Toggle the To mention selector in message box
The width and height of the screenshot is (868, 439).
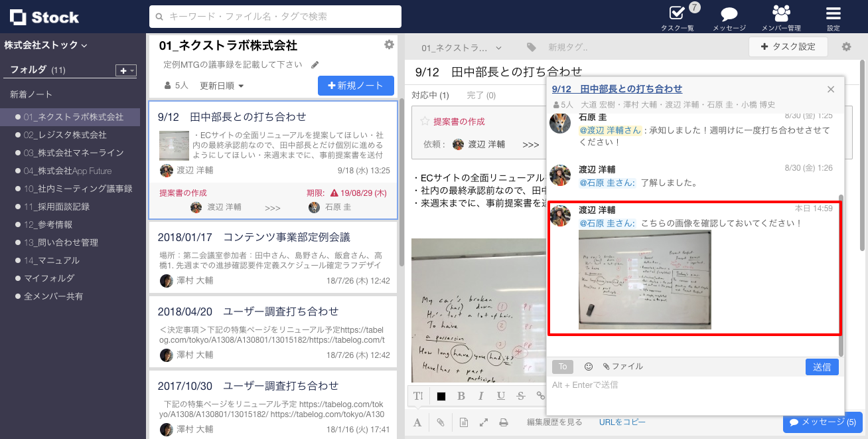562,366
